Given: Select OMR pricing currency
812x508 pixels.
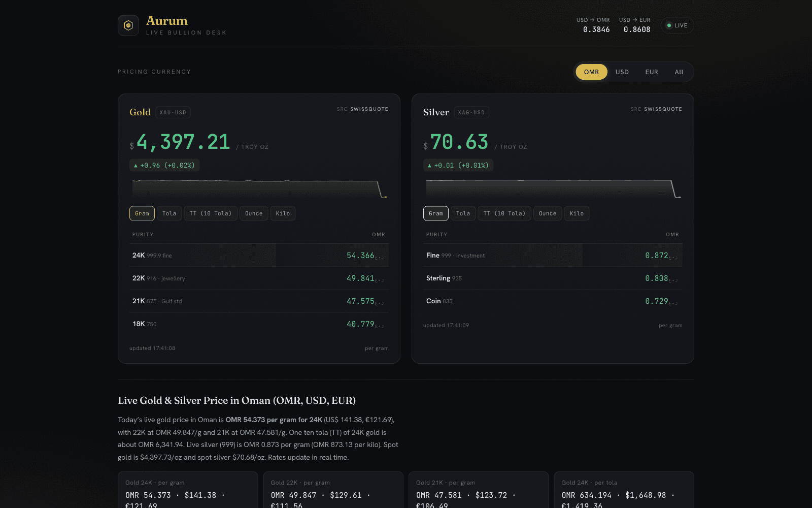Looking at the screenshot, I should click(x=591, y=72).
